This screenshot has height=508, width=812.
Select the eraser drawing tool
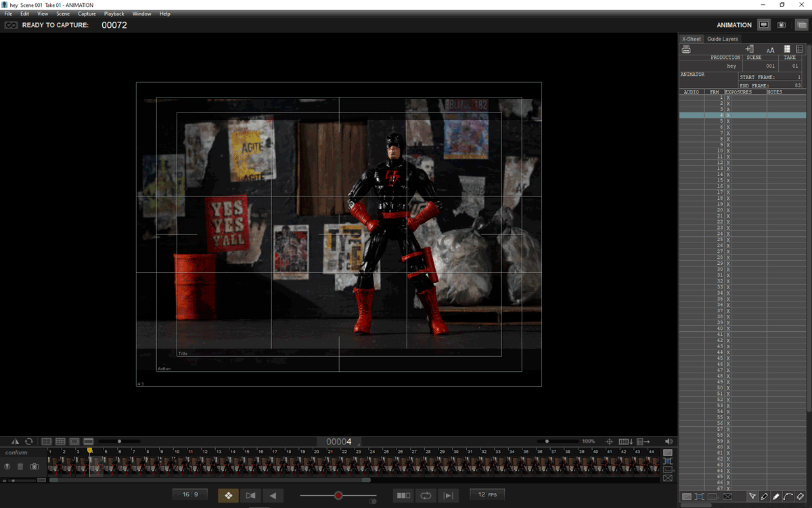800,496
